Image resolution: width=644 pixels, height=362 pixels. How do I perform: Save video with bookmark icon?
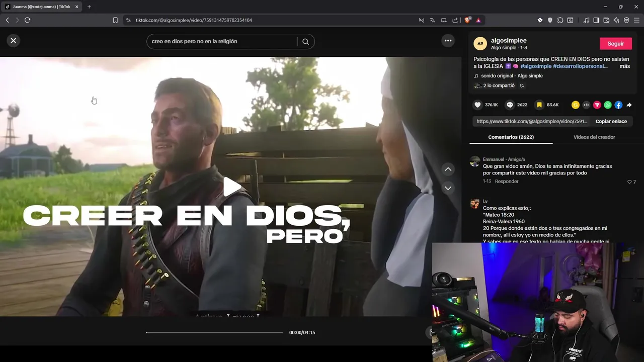click(539, 105)
